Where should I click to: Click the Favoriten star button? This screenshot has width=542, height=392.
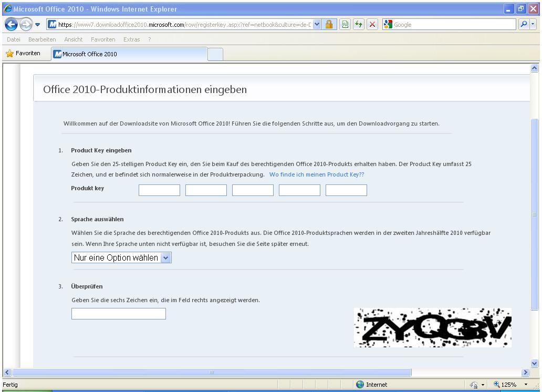23,53
